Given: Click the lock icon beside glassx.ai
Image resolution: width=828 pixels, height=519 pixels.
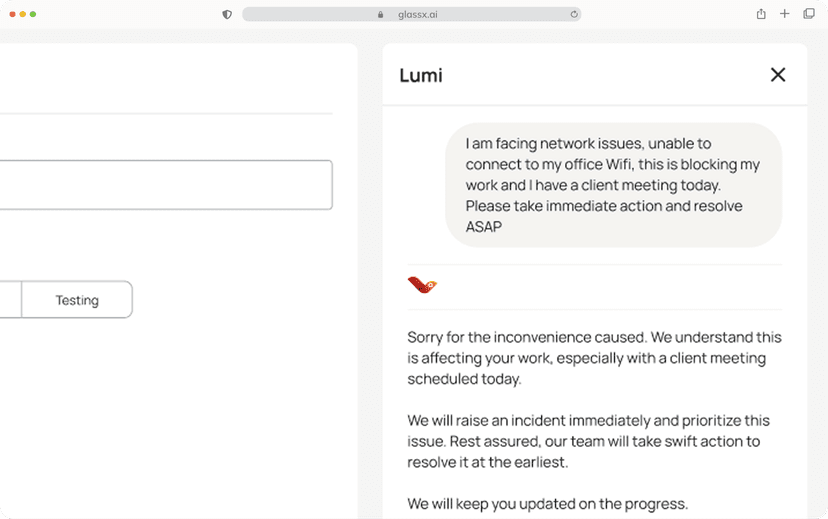Looking at the screenshot, I should [x=381, y=15].
